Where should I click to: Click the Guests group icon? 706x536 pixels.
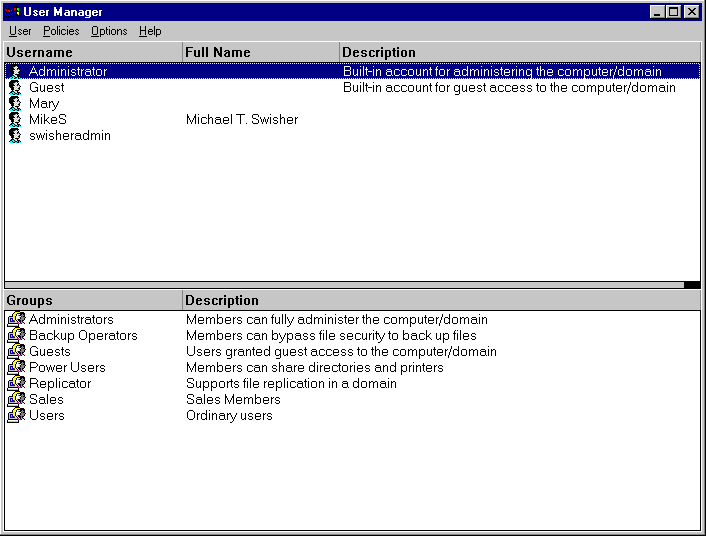[x=17, y=351]
